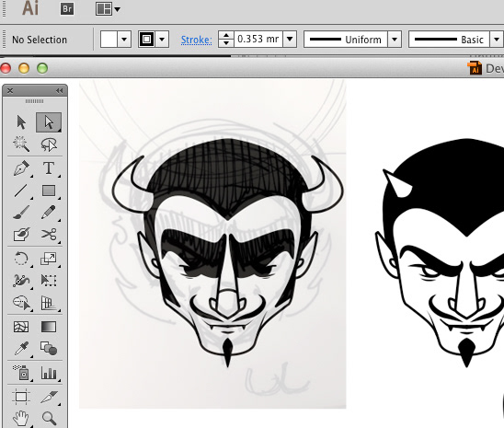Choose the Lasso tool
The image size is (504, 428).
(x=49, y=144)
